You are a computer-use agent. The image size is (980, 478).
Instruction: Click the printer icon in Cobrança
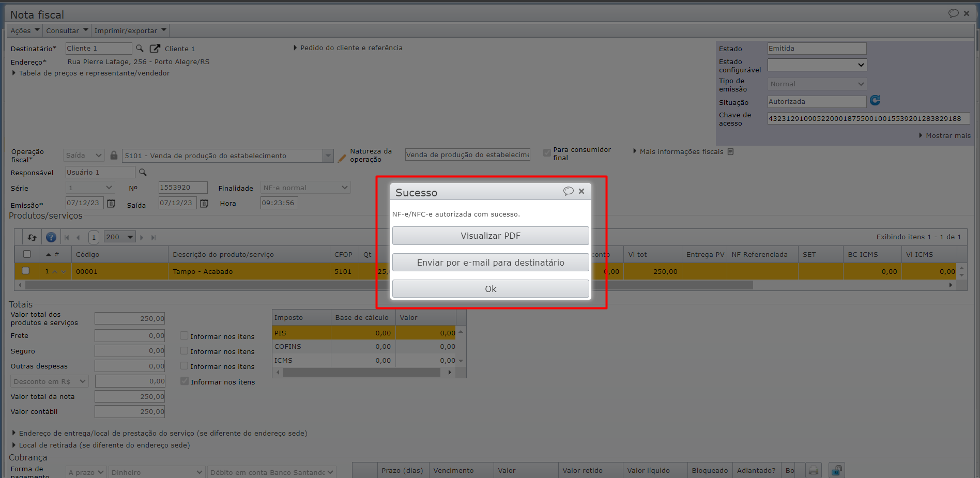click(814, 470)
